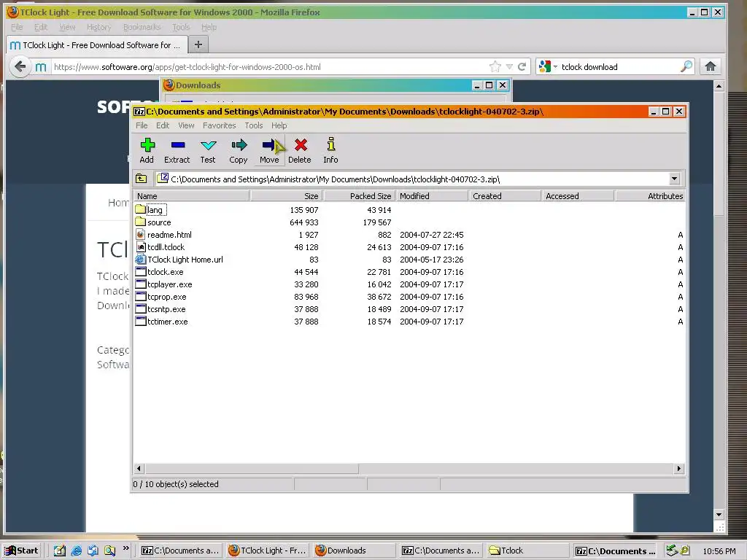747x560 pixels.
Task: Click the modified date 2004-07-27 22:45
Action: pyautogui.click(x=432, y=235)
